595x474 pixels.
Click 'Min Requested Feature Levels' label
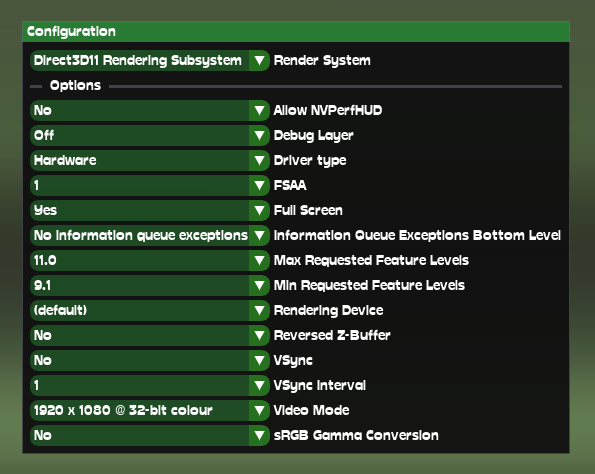369,286
